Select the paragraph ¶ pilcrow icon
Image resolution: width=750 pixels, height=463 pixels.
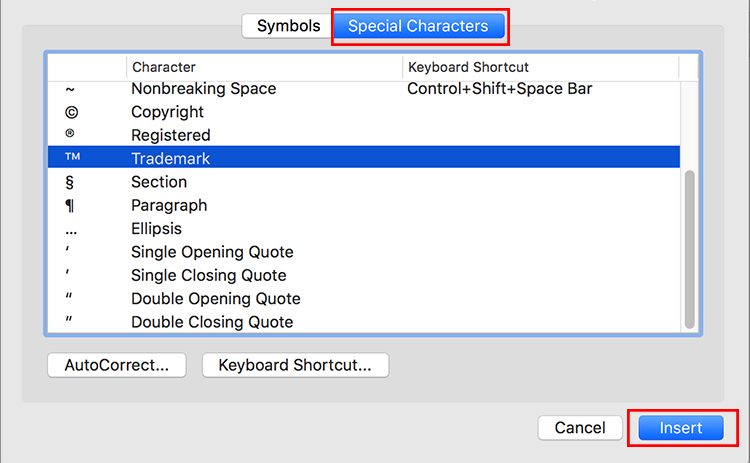tap(70, 206)
